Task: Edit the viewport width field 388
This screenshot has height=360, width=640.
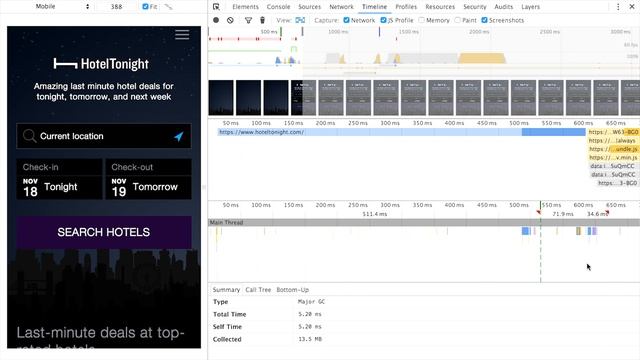Action: tap(117, 7)
